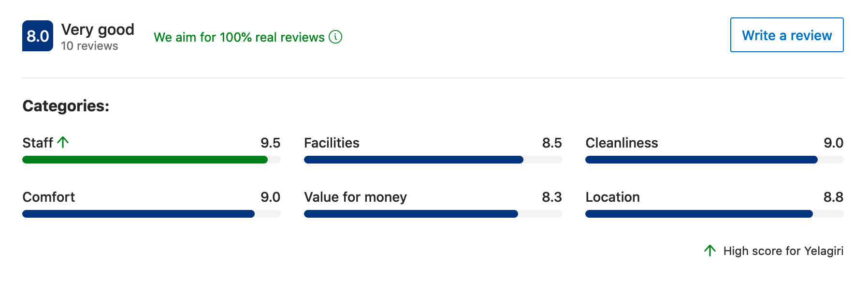Image resolution: width=868 pixels, height=283 pixels.
Task: Click the Location score 8.8
Action: pyautogui.click(x=833, y=197)
